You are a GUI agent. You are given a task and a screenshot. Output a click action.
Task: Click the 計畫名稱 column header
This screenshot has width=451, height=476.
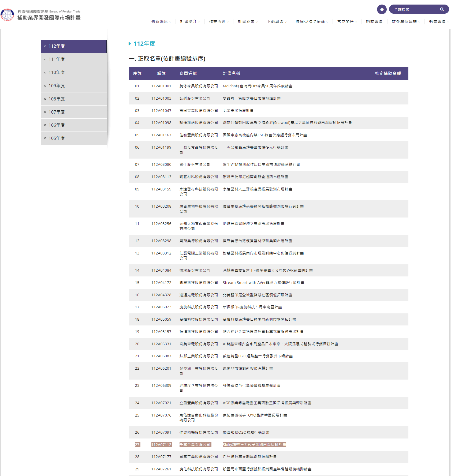[x=232, y=73]
